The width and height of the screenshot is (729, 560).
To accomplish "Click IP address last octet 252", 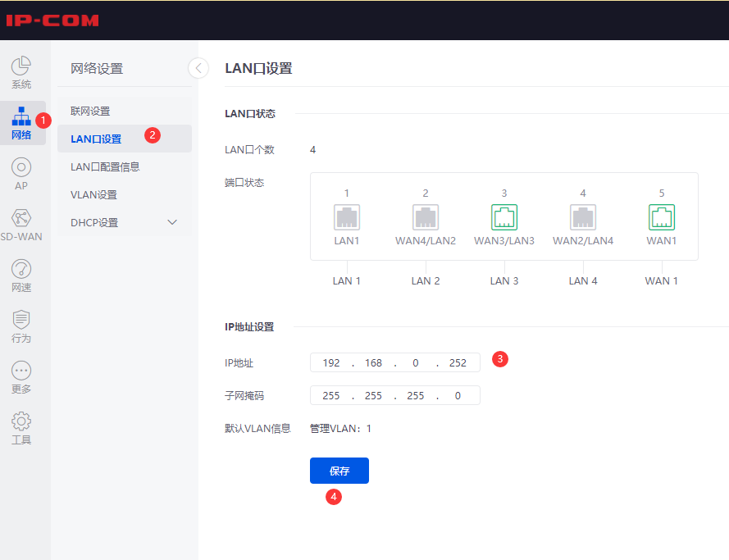I will 458,363.
